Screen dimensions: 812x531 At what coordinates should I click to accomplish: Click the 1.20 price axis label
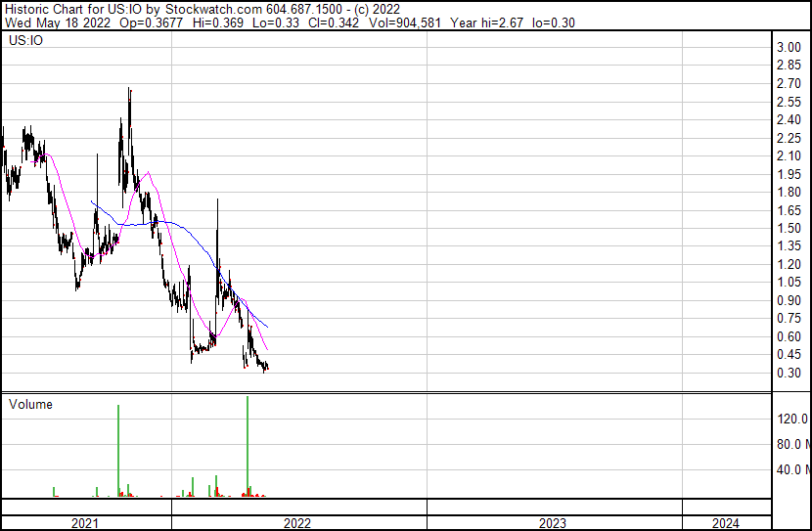[789, 264]
